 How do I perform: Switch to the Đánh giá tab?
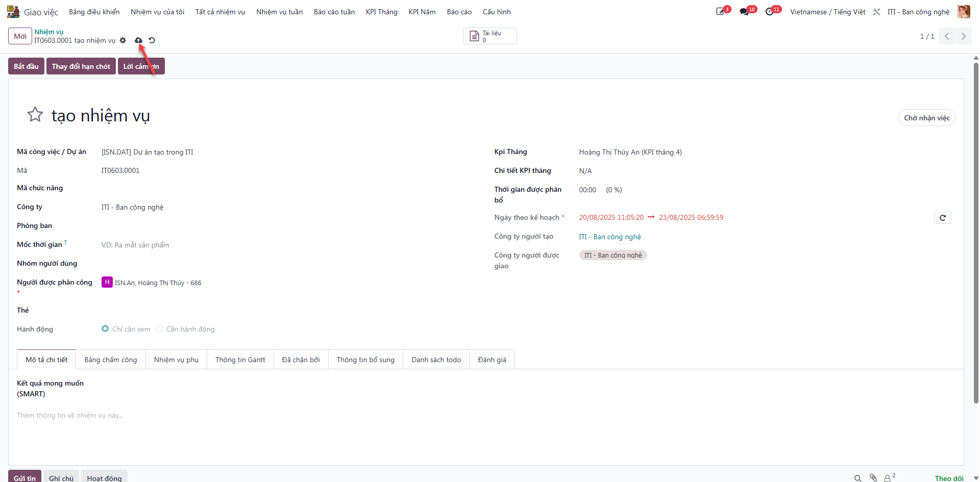click(x=492, y=360)
